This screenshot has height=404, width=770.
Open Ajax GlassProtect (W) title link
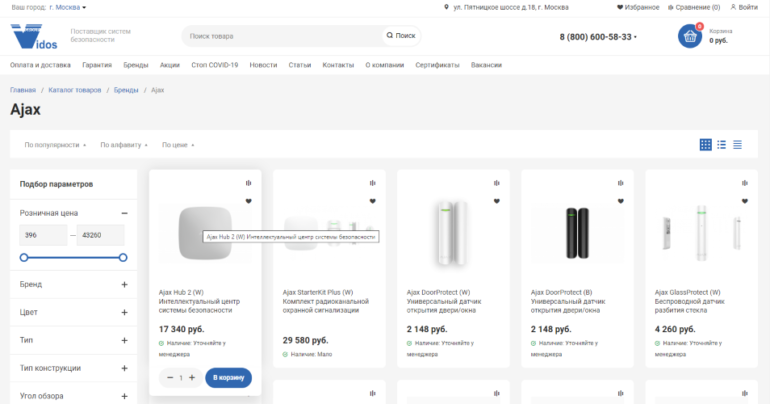pyautogui.click(x=689, y=301)
